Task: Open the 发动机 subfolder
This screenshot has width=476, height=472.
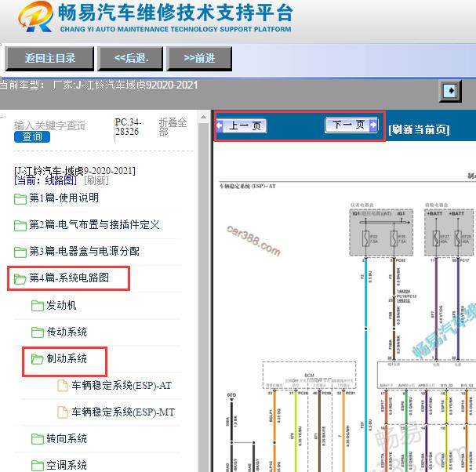Action: tap(61, 305)
